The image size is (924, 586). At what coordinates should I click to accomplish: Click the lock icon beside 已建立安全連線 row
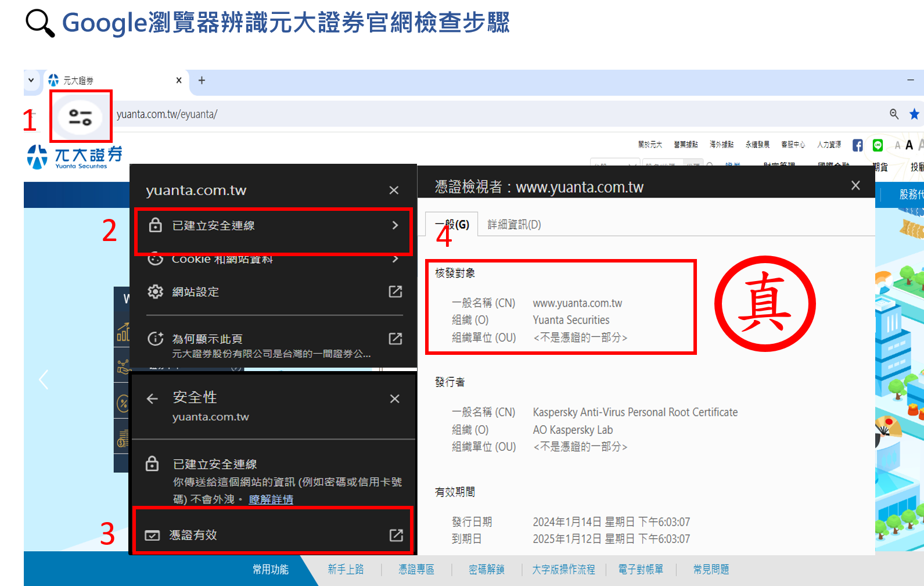[155, 225]
